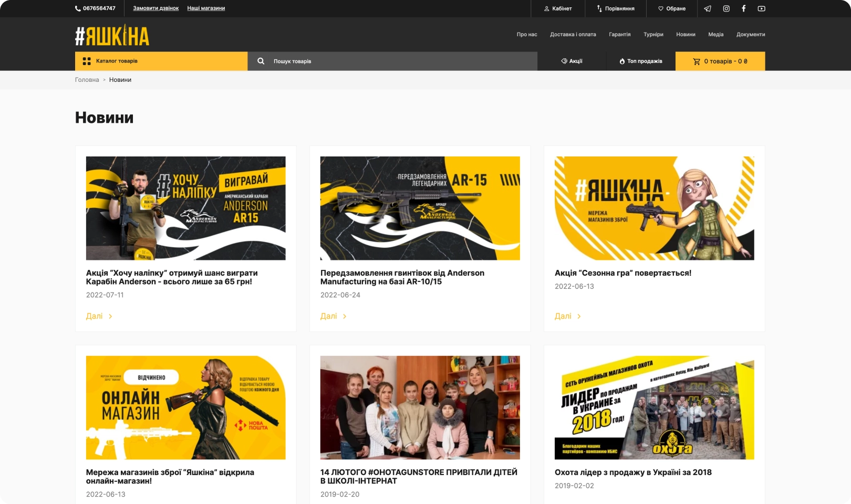Click the YouTube icon in header

761,8
